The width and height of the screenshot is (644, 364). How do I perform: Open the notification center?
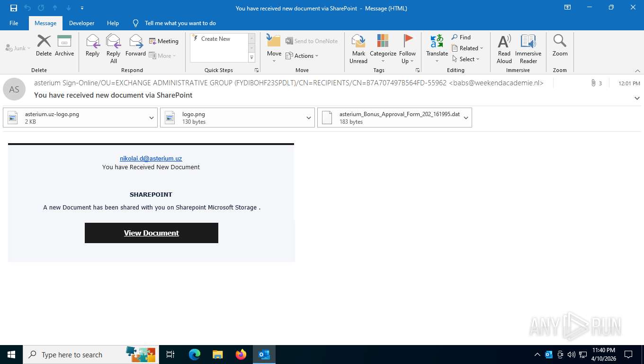pos(628,355)
